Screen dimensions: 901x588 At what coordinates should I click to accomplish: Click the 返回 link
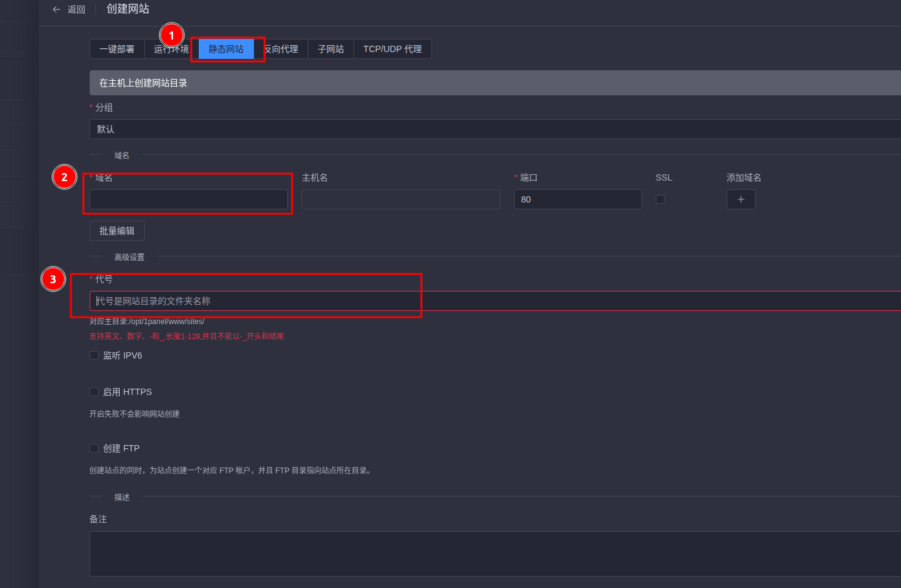[x=76, y=9]
